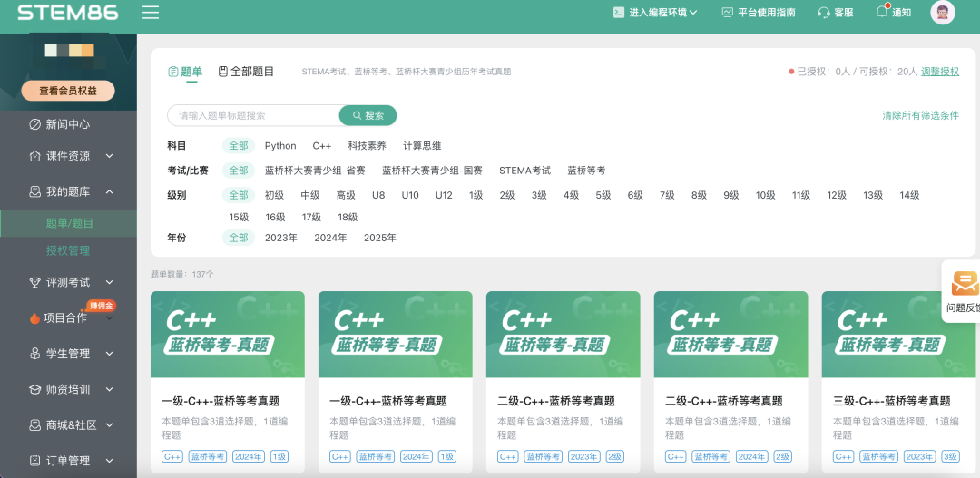Open the 三级-C++-蓝桥等考真题 card thumbnail
This screenshot has width=980, height=478.
[x=898, y=335]
